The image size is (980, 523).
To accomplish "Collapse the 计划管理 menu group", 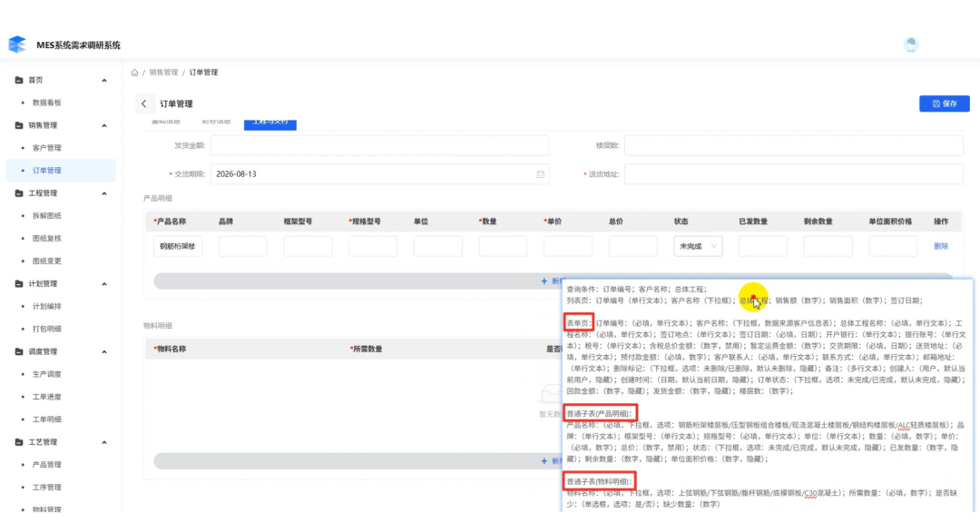I will pyautogui.click(x=104, y=283).
